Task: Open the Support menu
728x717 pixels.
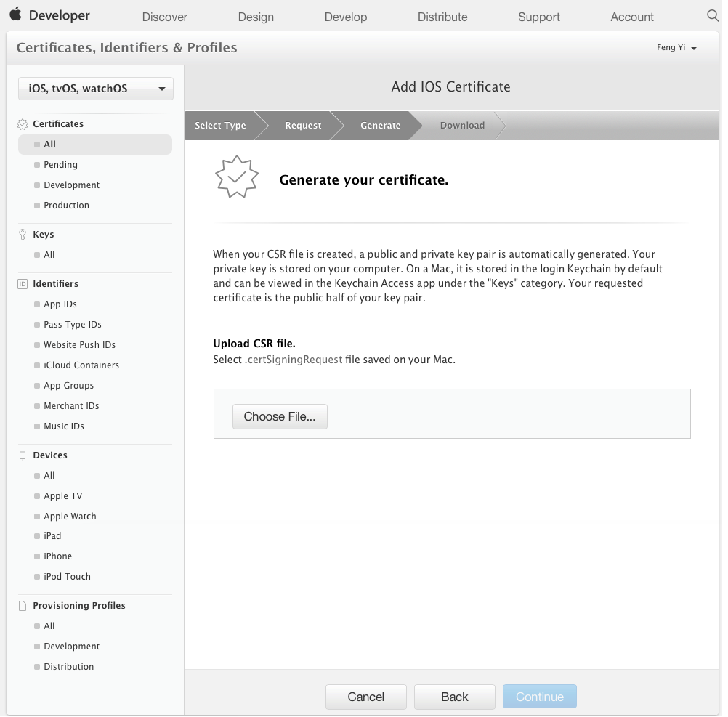Action: click(x=538, y=17)
